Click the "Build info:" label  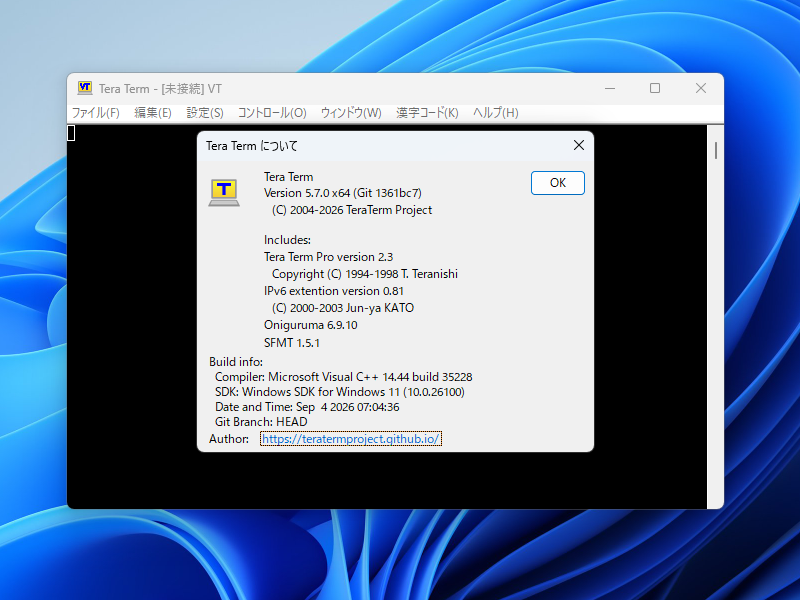coord(236,362)
